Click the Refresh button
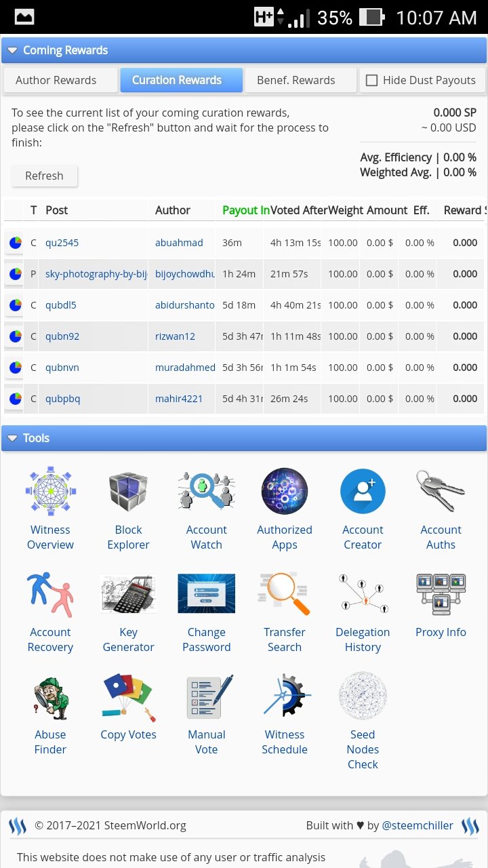The width and height of the screenshot is (488, 868). pyautogui.click(x=44, y=176)
